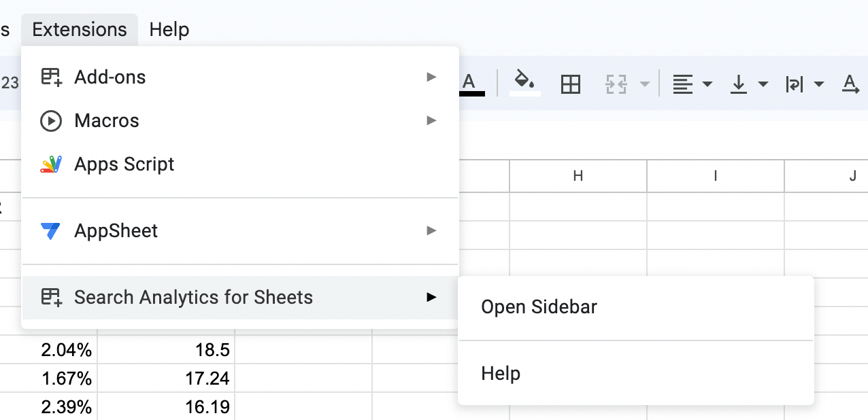This screenshot has width=868, height=420.
Task: Select the horizontal align icon
Action: coord(682,84)
